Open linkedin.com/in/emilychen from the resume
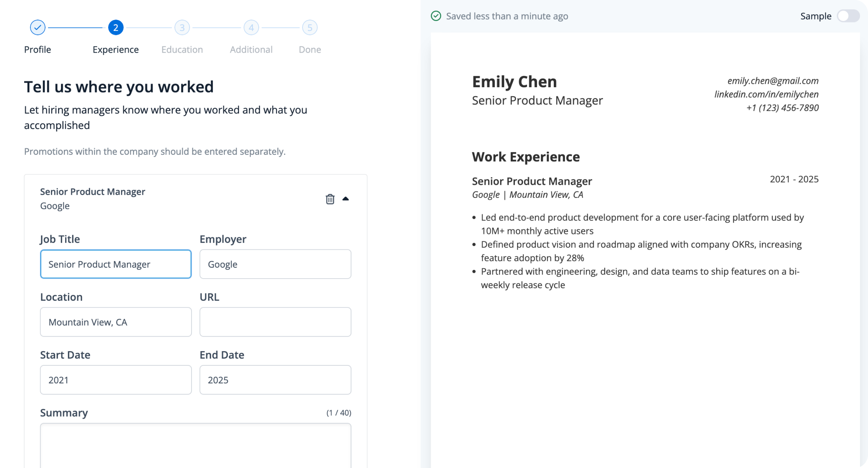Viewport: 868px width, 468px height. point(766,94)
